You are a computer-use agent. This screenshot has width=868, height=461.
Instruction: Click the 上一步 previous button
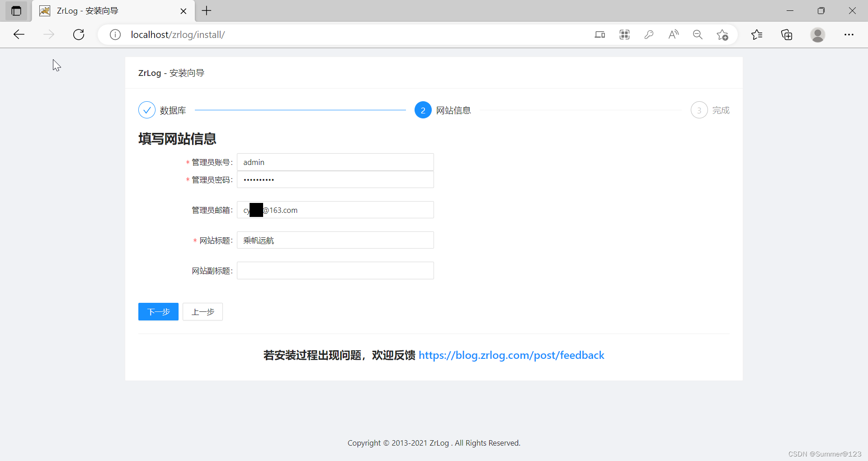pos(203,311)
